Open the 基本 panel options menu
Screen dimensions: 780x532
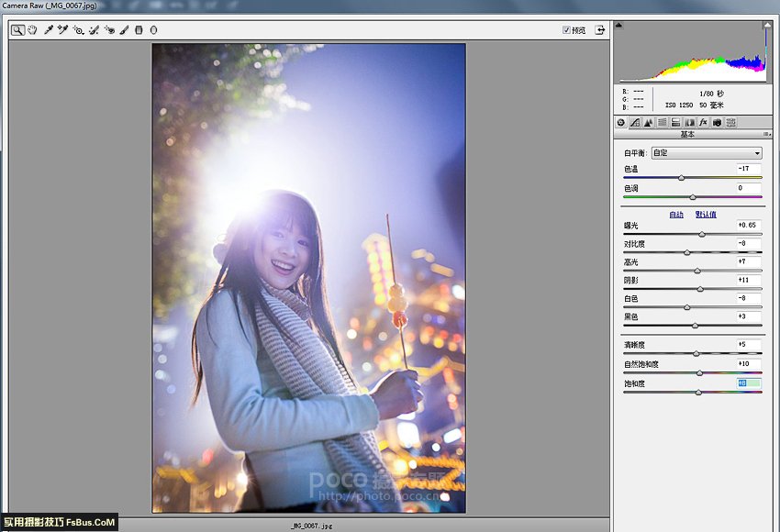pyautogui.click(x=767, y=135)
